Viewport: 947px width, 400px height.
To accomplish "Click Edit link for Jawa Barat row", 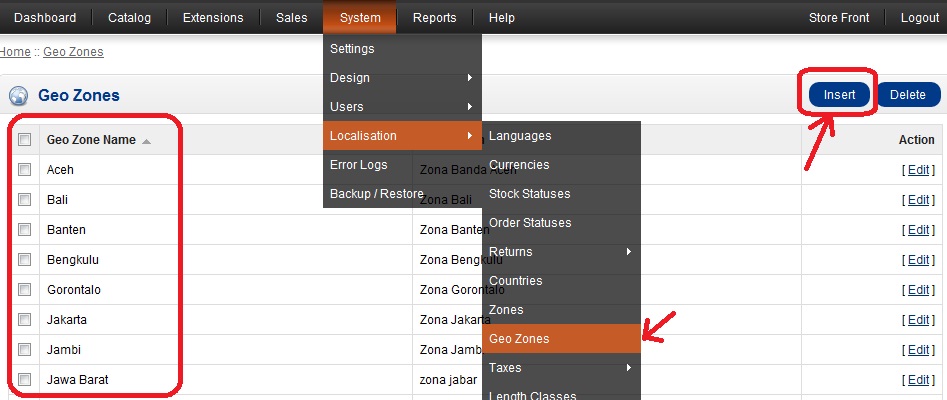I will click(x=917, y=380).
